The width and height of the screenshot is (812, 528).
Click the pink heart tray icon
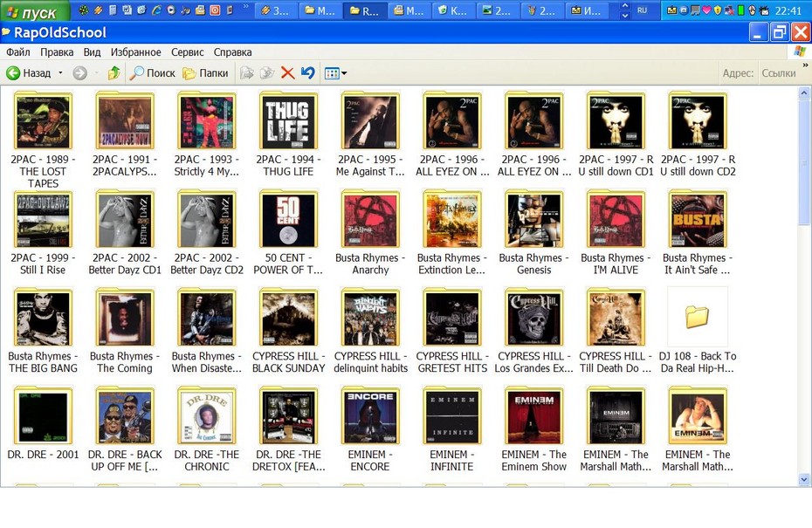706,10
